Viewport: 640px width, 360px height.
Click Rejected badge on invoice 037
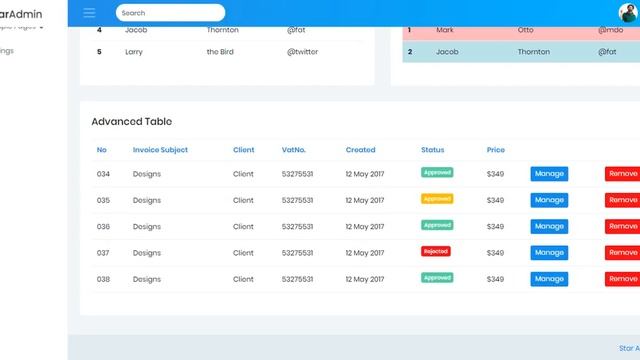[x=436, y=251]
